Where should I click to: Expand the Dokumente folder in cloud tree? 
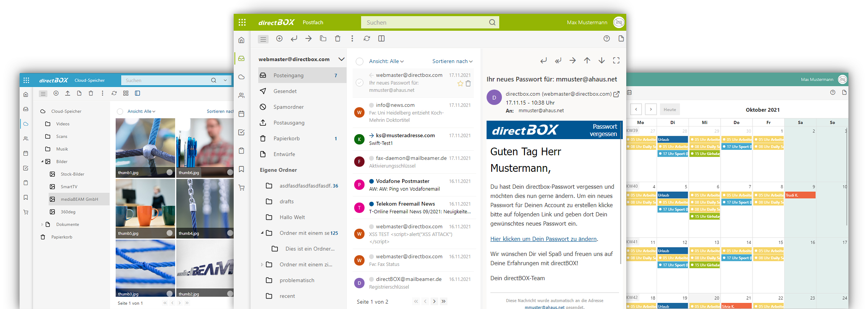[42, 224]
